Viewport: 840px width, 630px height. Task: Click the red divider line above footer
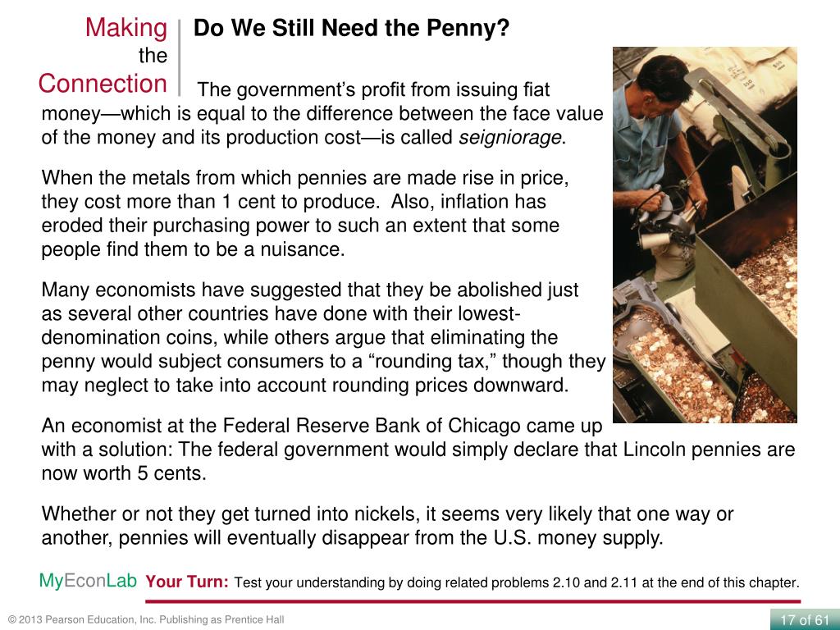[473, 601]
